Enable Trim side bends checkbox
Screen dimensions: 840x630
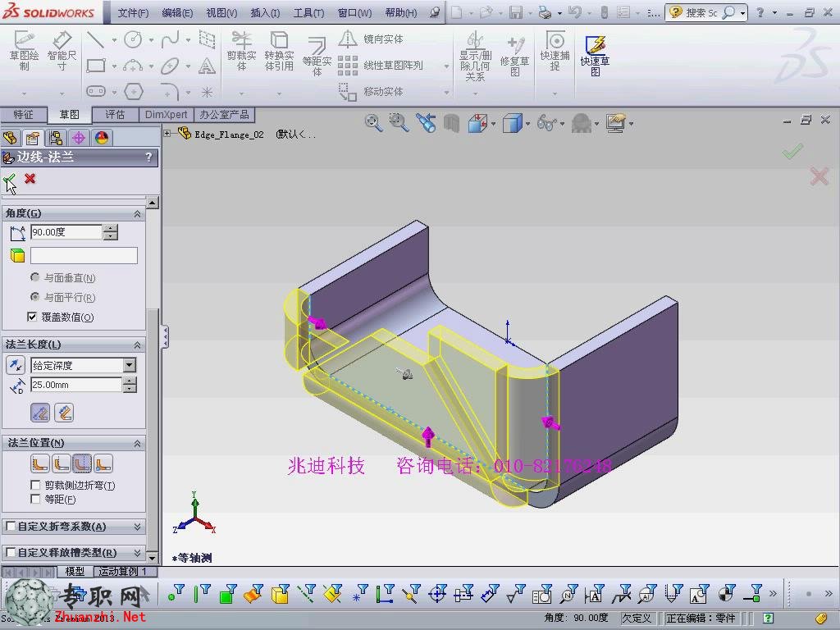click(x=35, y=486)
